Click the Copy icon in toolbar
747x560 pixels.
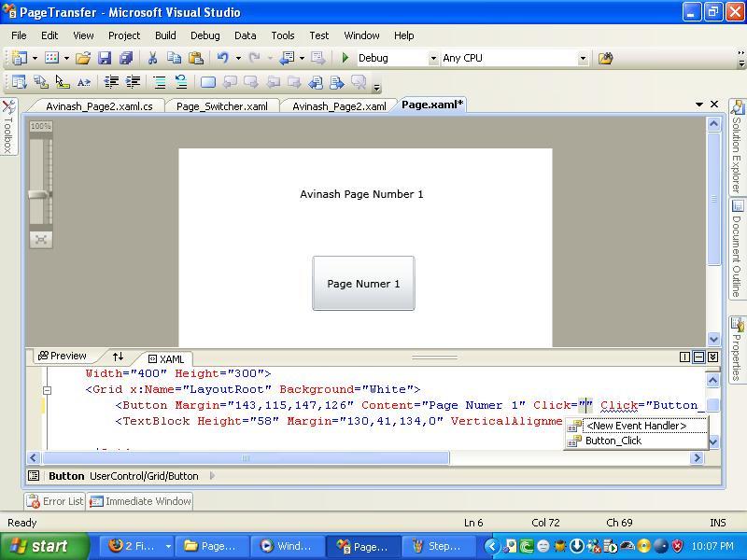coord(174,58)
